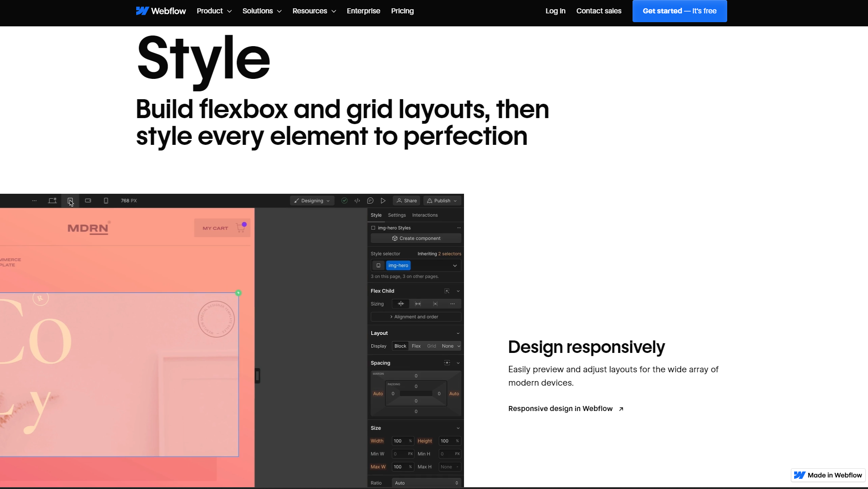
Task: Set the left padding value in Spacing
Action: [x=392, y=394]
